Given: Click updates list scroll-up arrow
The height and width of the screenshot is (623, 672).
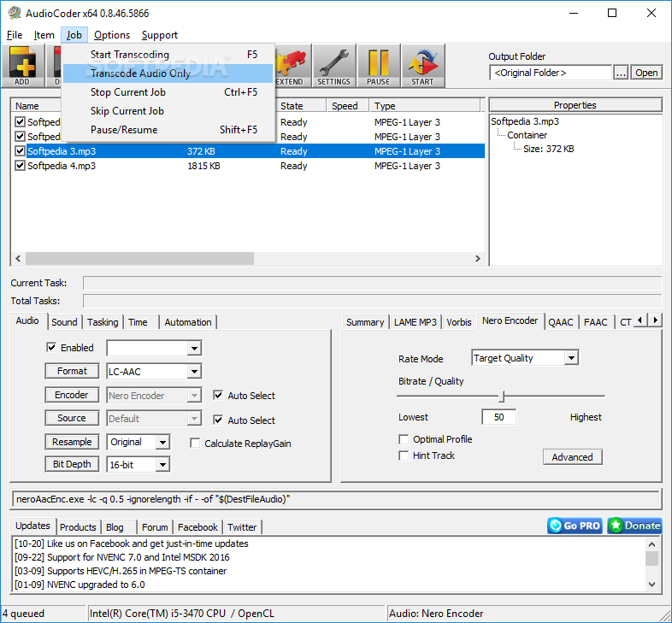Looking at the screenshot, I should pos(651,544).
